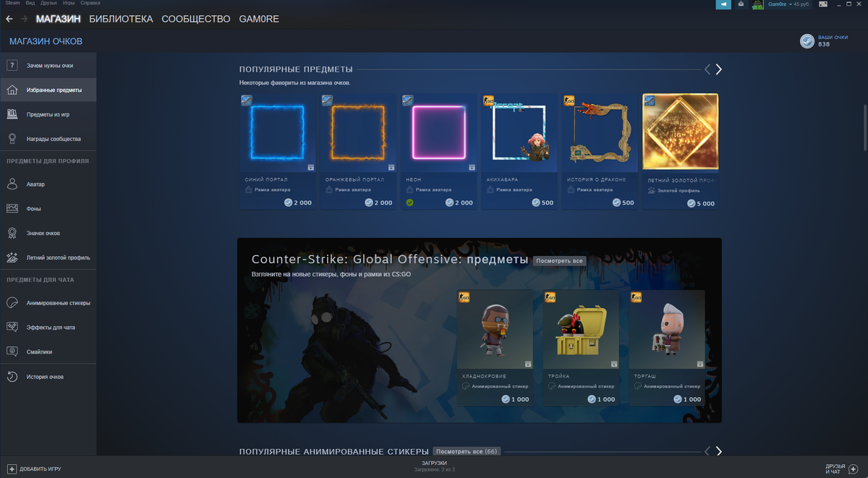
Task: Open the GAM0RE profile tab
Action: click(259, 19)
